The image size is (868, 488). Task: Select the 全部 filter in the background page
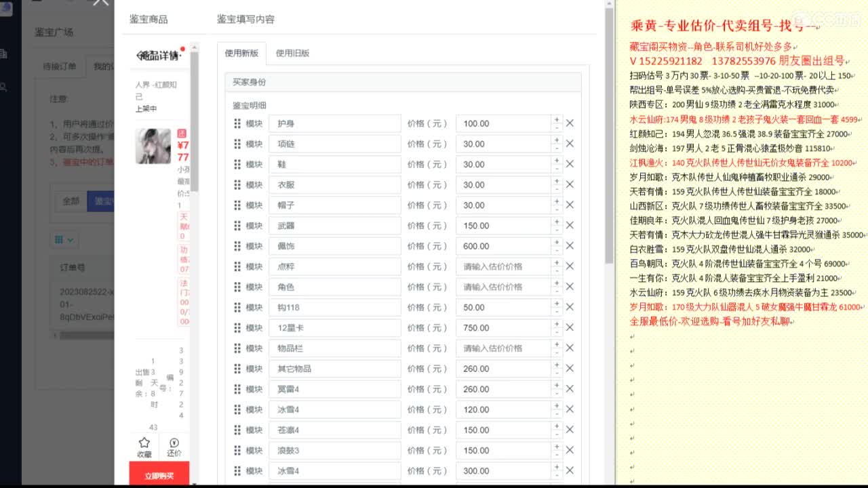point(71,201)
